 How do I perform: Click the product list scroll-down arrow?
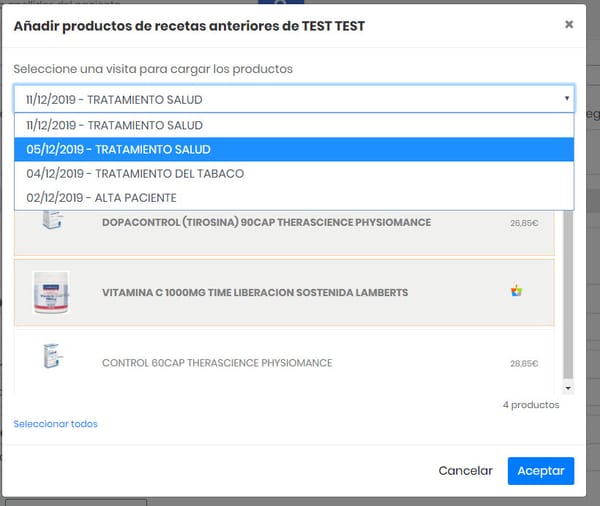568,388
